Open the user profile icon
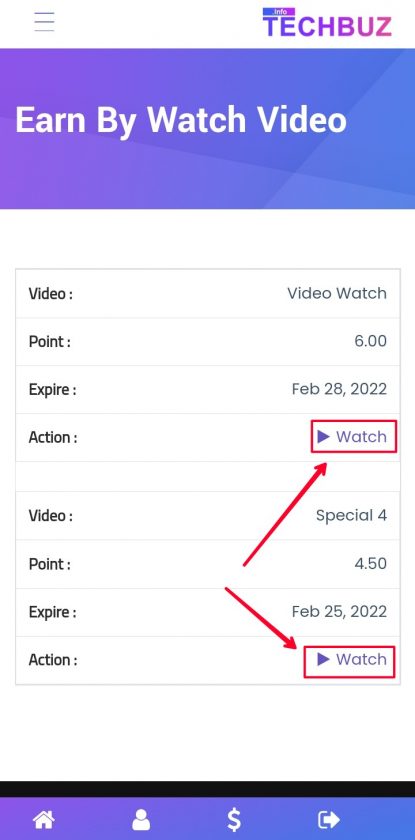The image size is (415, 840). point(141,820)
